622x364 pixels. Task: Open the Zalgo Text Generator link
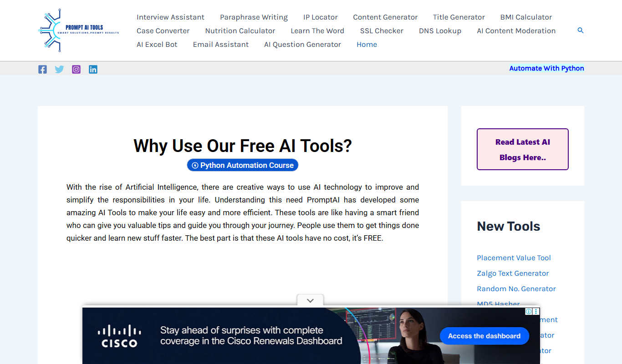513,273
